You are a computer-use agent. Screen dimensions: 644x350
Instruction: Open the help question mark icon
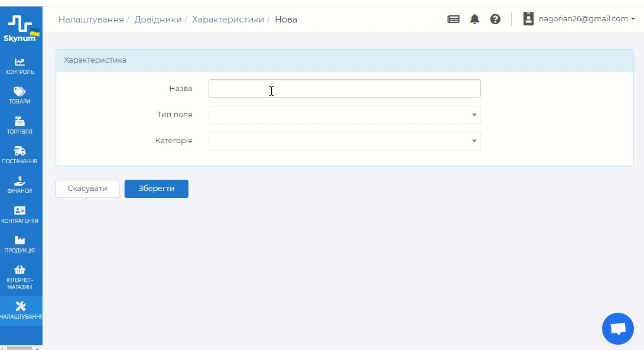coord(495,19)
